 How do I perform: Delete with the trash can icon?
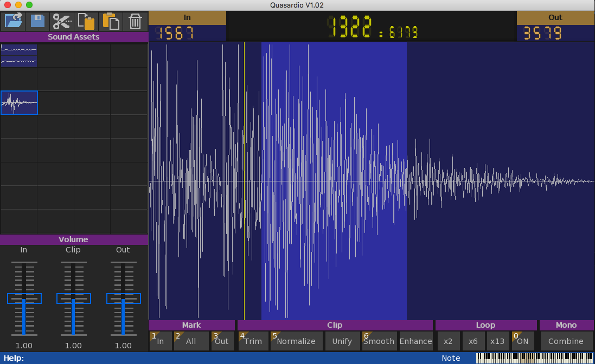(x=135, y=22)
